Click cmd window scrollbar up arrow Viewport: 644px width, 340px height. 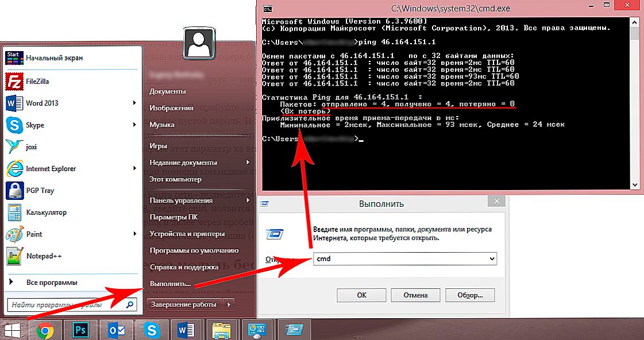tap(635, 23)
